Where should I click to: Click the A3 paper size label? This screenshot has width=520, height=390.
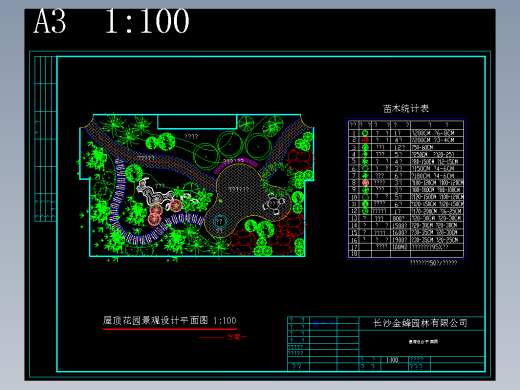(50, 22)
